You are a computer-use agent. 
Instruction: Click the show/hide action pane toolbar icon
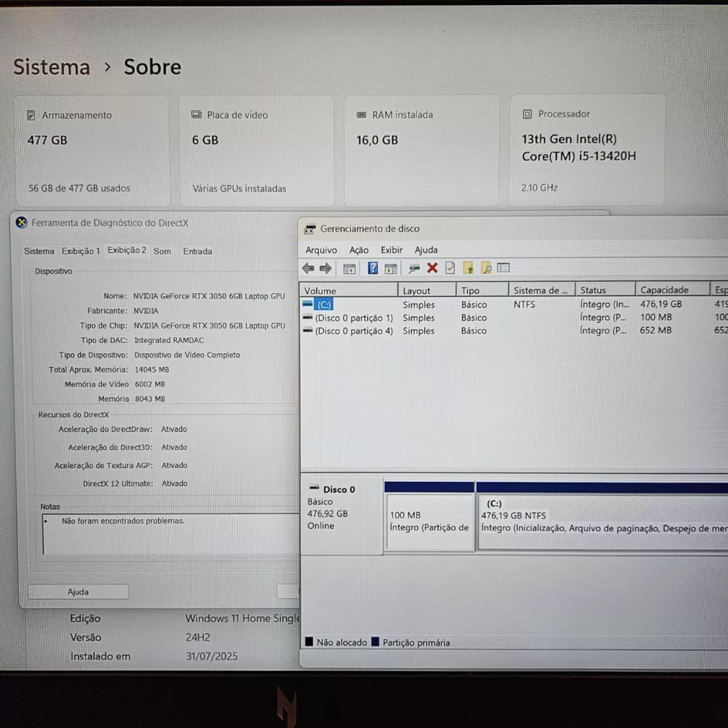[391, 269]
